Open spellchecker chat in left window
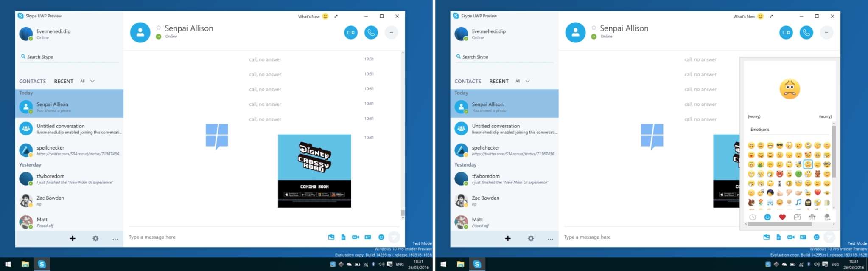868x271 pixels. [x=69, y=150]
